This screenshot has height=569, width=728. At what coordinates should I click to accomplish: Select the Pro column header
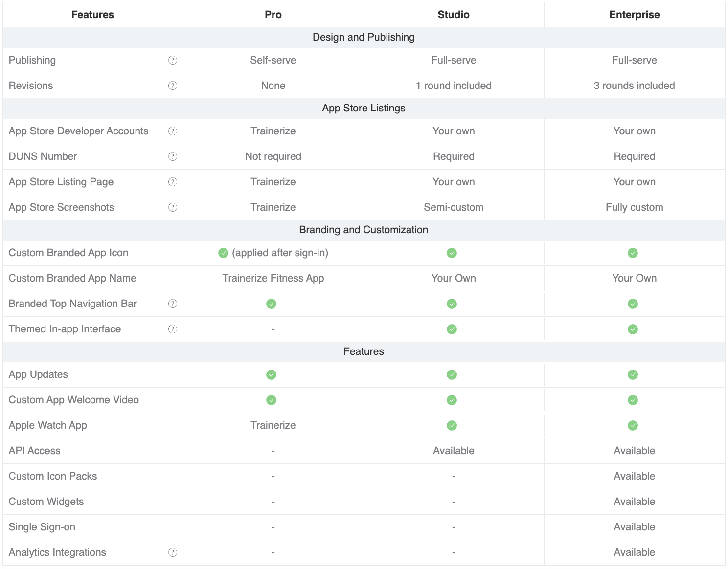(x=273, y=15)
